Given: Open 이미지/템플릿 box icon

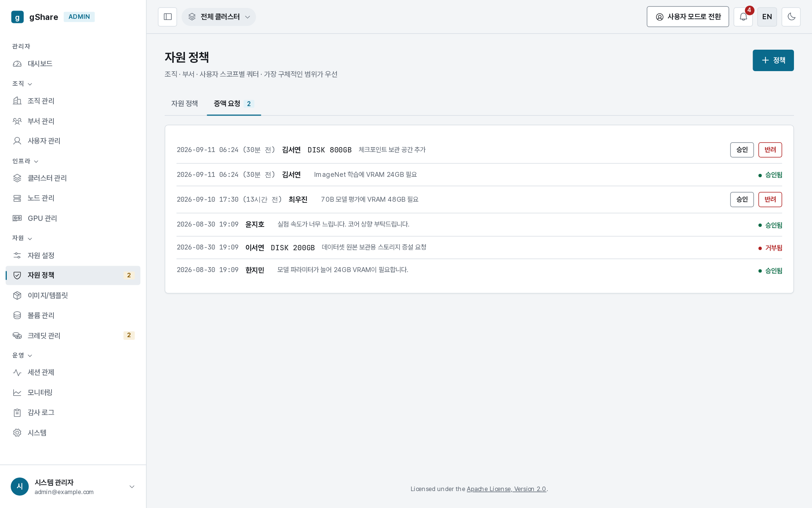Looking at the screenshot, I should (17, 295).
